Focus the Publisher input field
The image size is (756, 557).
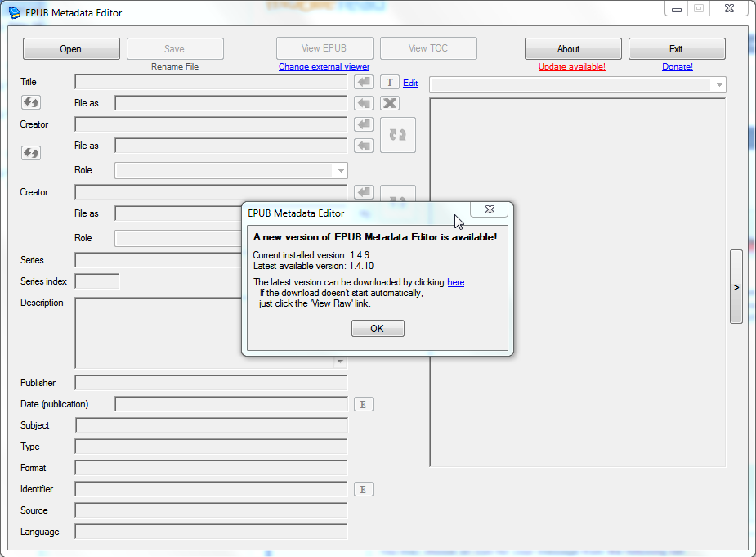[x=211, y=383]
